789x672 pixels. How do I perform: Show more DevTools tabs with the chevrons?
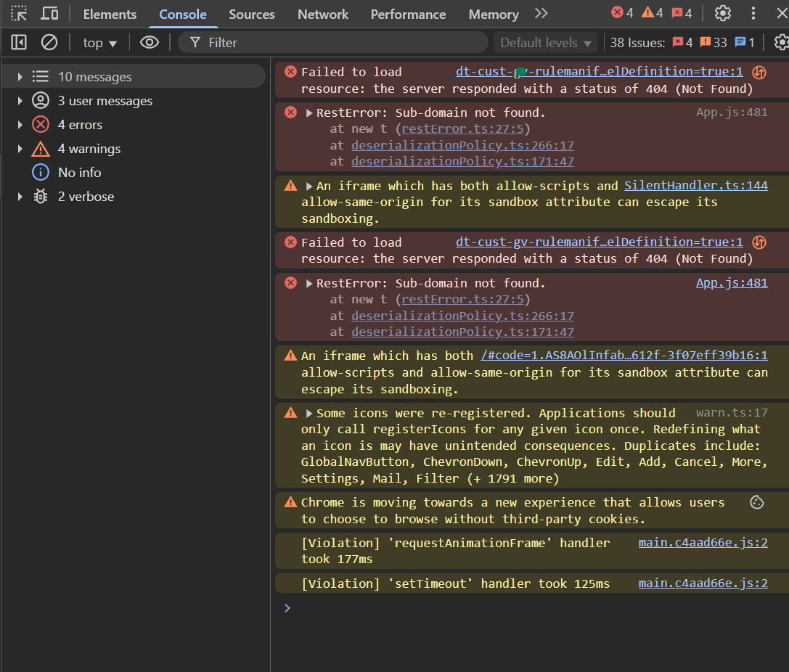[x=541, y=14]
